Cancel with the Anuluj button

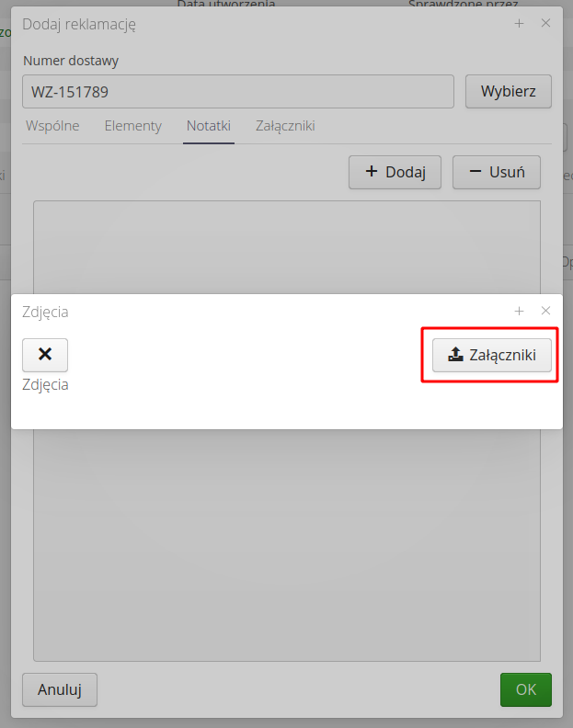(60, 689)
